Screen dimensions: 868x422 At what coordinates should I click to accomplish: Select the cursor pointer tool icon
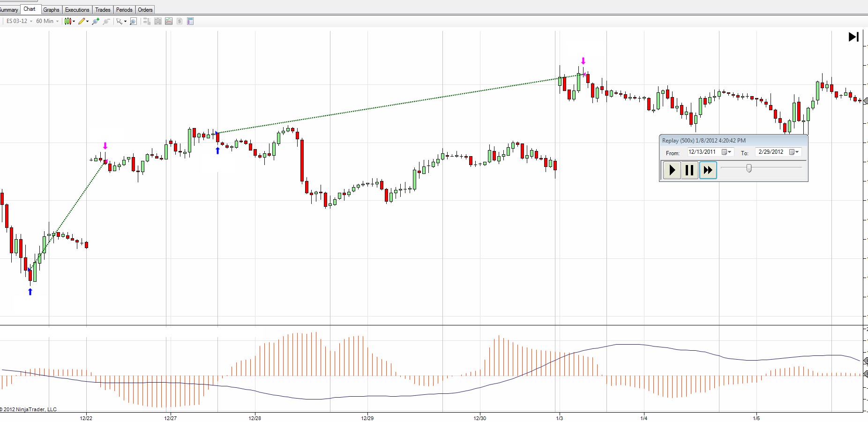pos(121,21)
